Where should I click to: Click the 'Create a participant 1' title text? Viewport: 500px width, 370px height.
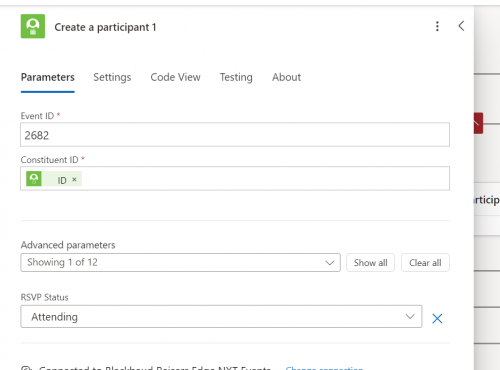tap(105, 27)
